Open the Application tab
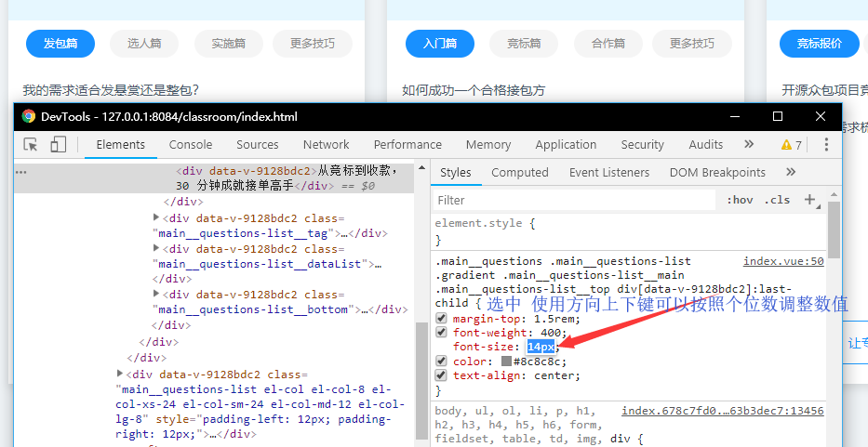Viewport: 868px width, 447px height. pos(566,145)
